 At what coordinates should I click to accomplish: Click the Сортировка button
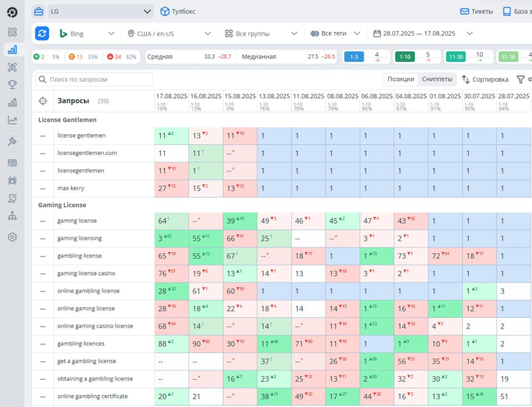[x=485, y=79]
